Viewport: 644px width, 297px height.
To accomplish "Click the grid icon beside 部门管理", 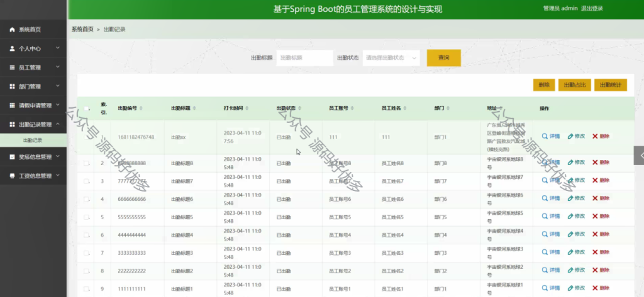I will (x=12, y=87).
